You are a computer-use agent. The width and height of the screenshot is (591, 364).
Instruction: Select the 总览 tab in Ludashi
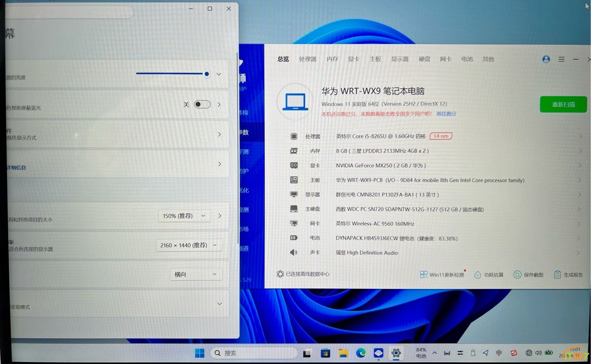(x=283, y=59)
